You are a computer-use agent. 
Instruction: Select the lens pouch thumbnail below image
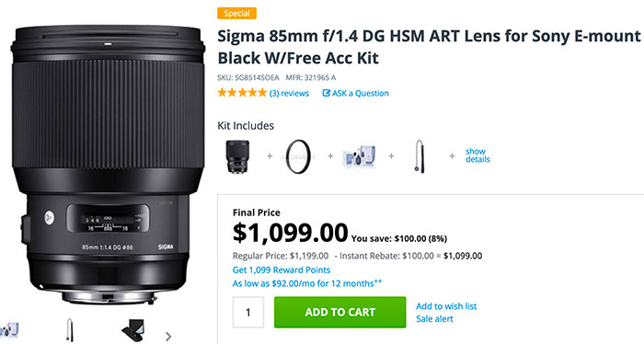(x=133, y=331)
